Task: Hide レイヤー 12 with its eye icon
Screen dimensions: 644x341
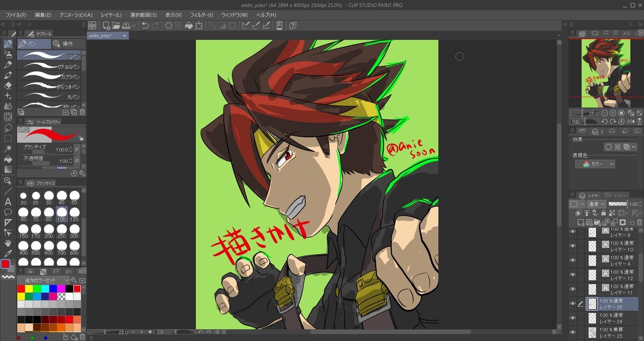Action: (573, 275)
